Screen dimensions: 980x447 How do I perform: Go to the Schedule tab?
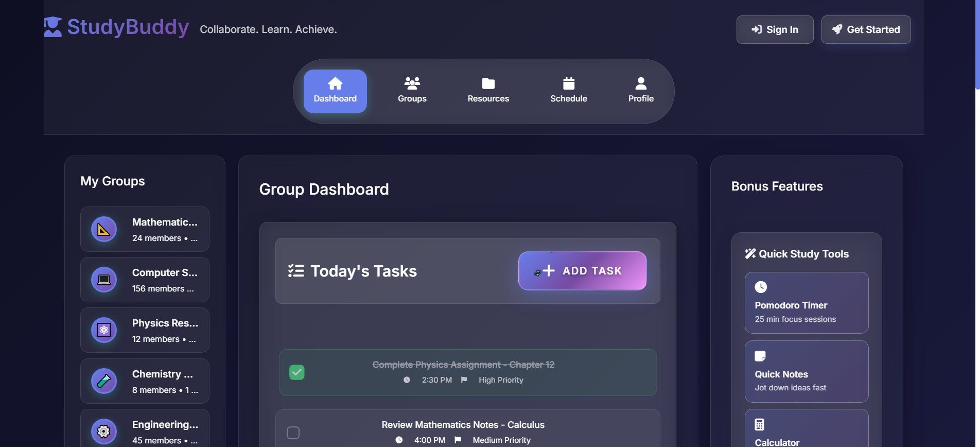(x=568, y=91)
